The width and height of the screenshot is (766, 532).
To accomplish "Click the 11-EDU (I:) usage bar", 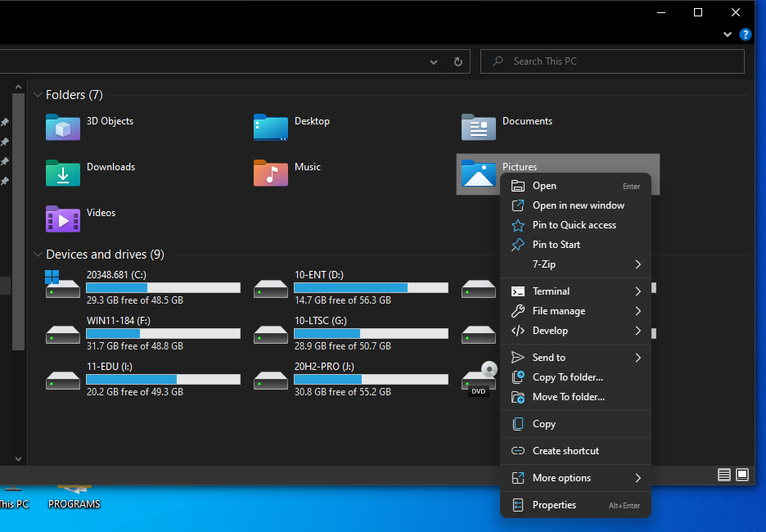I will click(x=163, y=380).
